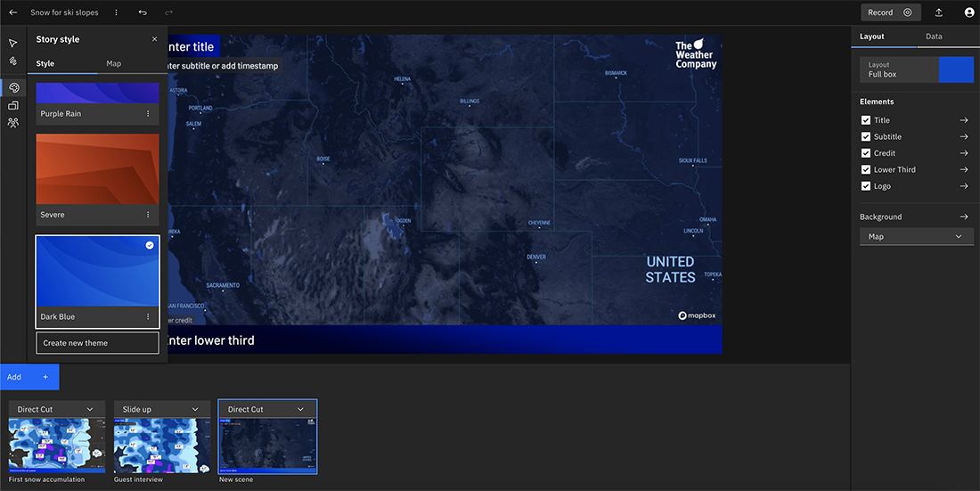The image size is (980, 491).
Task: Click the redo arrow icon
Action: (x=168, y=12)
